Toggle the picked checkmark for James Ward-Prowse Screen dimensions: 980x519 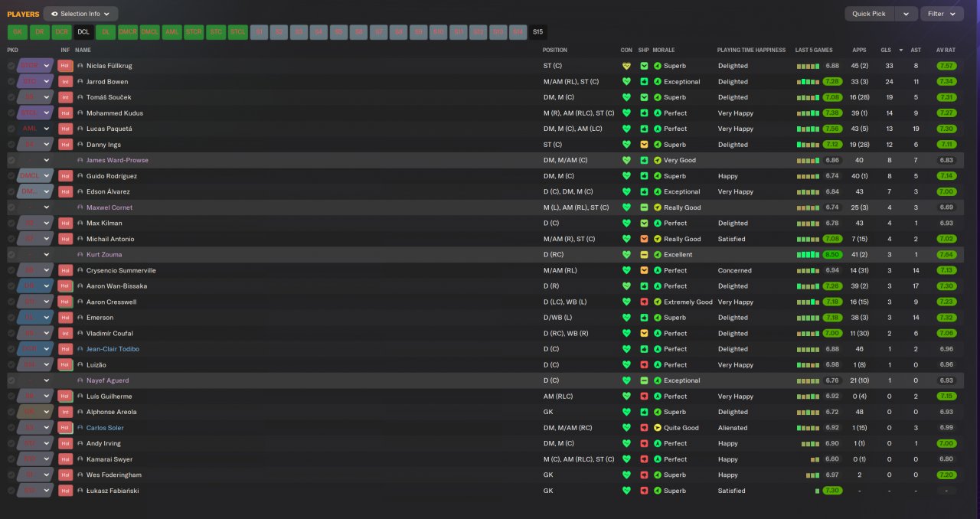coord(11,160)
